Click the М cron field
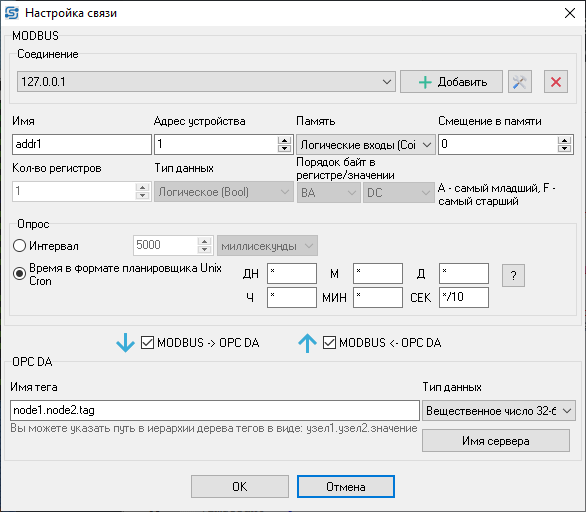 click(x=378, y=274)
